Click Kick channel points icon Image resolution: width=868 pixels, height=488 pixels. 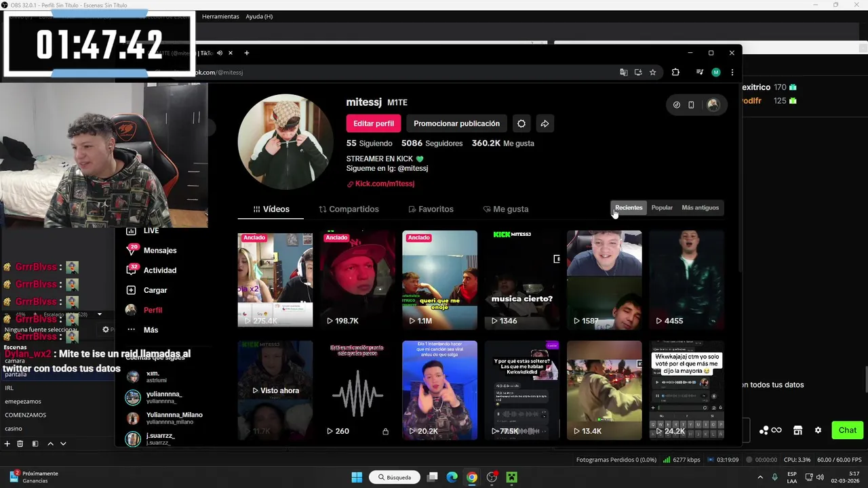[764, 430]
